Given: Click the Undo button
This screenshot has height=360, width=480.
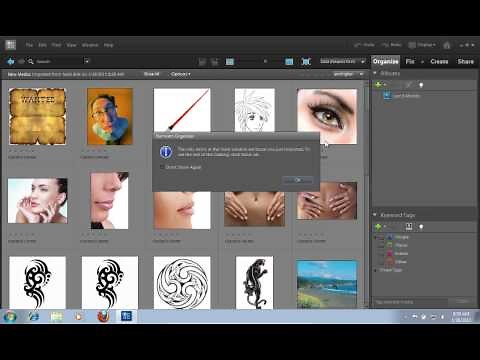Looking at the screenshot, I should pos(364,45).
